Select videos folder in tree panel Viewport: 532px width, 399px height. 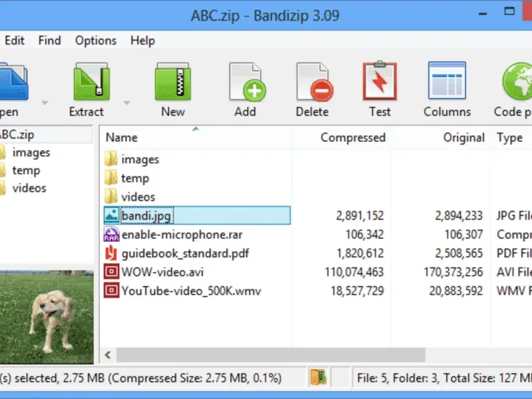(29, 188)
